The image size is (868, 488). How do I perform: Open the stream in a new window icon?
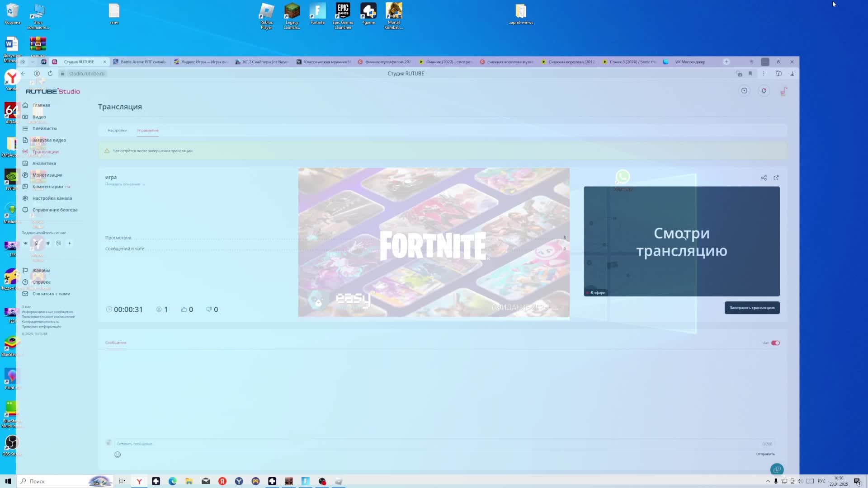tap(776, 178)
